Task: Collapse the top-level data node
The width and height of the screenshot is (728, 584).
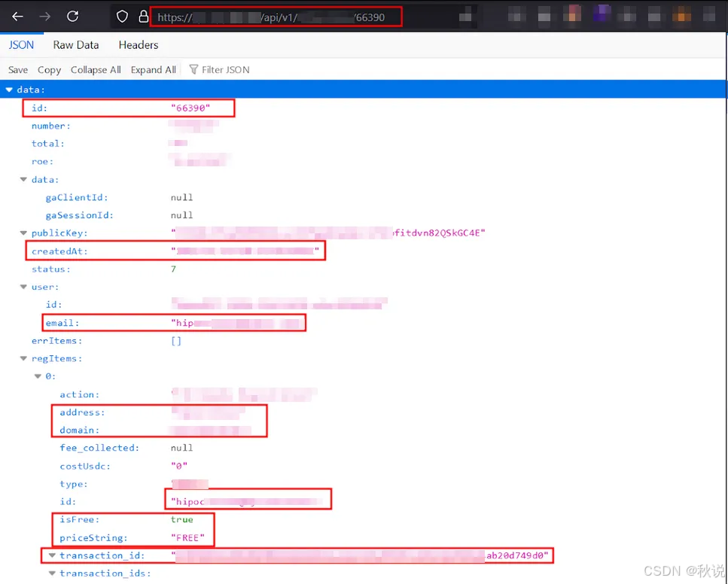Action: tap(9, 90)
